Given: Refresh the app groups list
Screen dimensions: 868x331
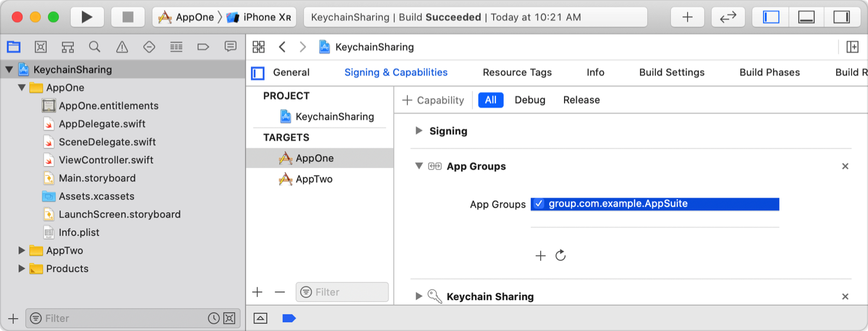Looking at the screenshot, I should click(x=561, y=255).
